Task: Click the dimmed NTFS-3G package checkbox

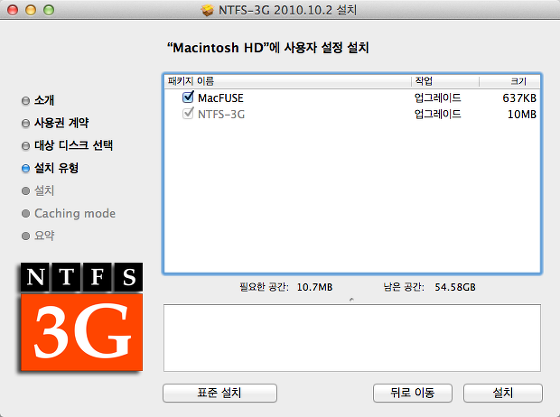Action: pos(188,114)
